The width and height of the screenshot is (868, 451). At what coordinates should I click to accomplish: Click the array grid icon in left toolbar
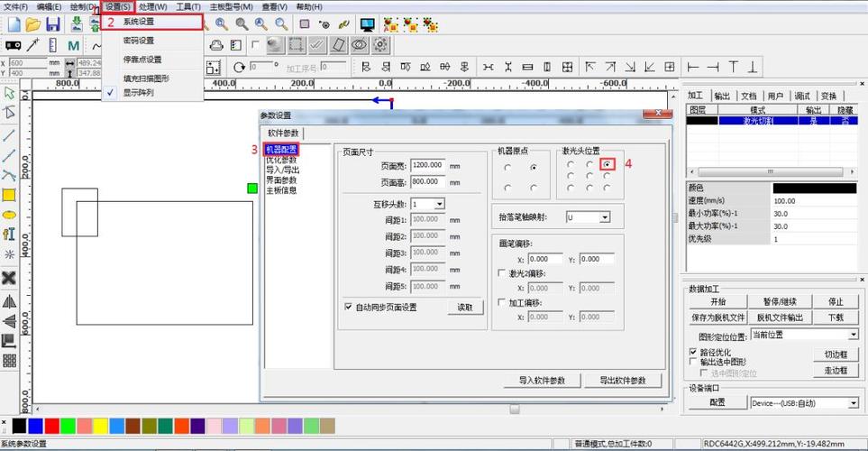tap(9, 361)
